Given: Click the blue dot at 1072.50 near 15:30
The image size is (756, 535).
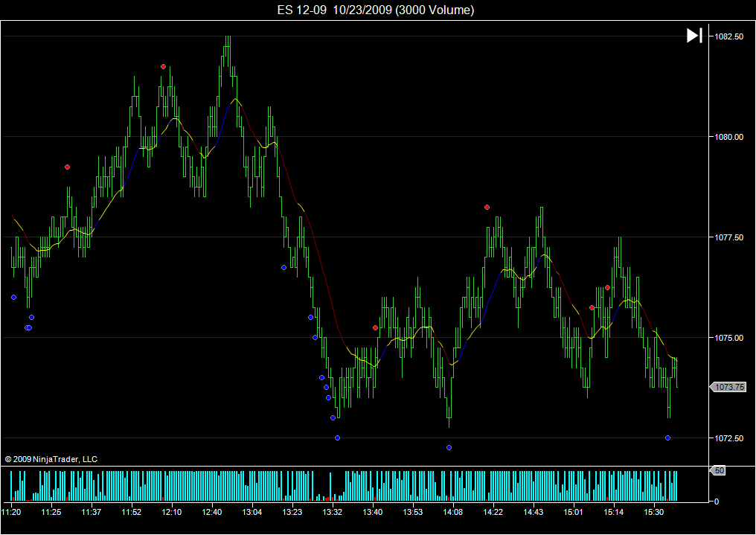Looking at the screenshot, I should [667, 438].
